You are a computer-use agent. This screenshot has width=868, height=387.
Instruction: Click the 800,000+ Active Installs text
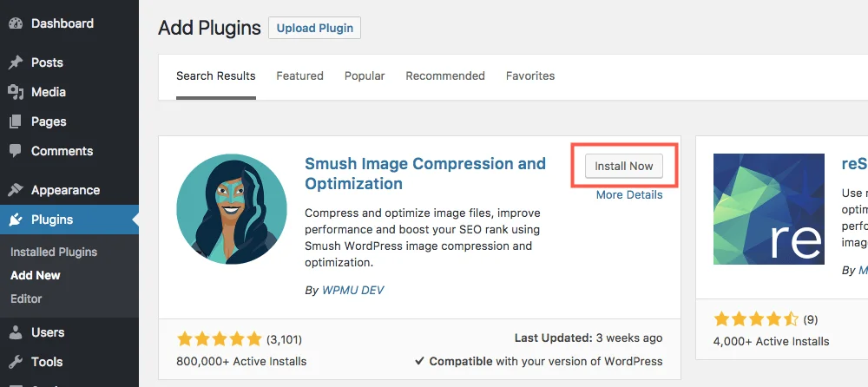point(241,362)
